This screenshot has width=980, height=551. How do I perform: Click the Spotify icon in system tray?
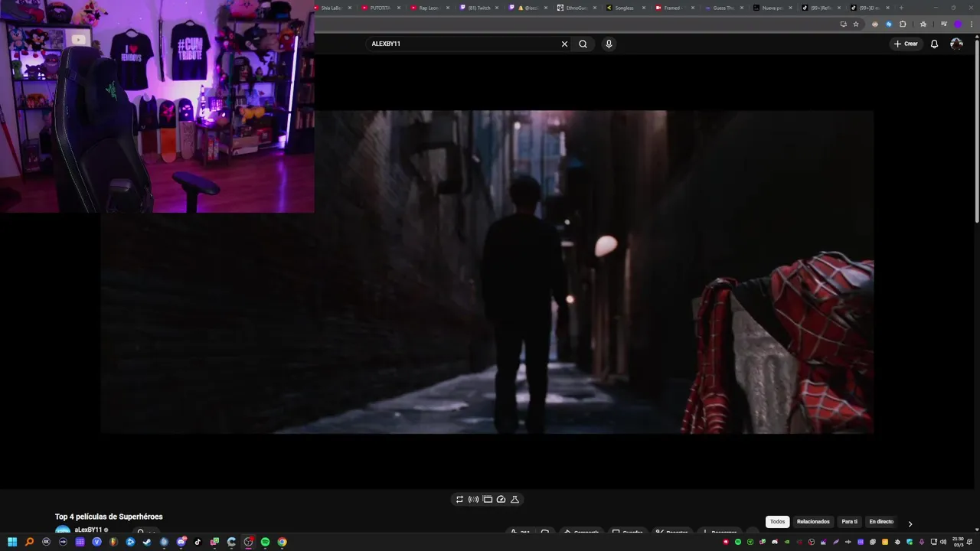point(738,542)
